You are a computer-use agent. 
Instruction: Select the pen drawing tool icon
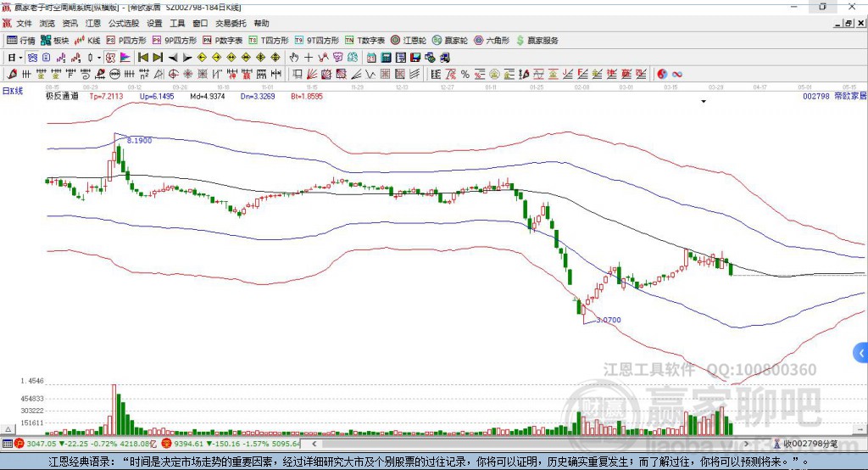(12, 74)
